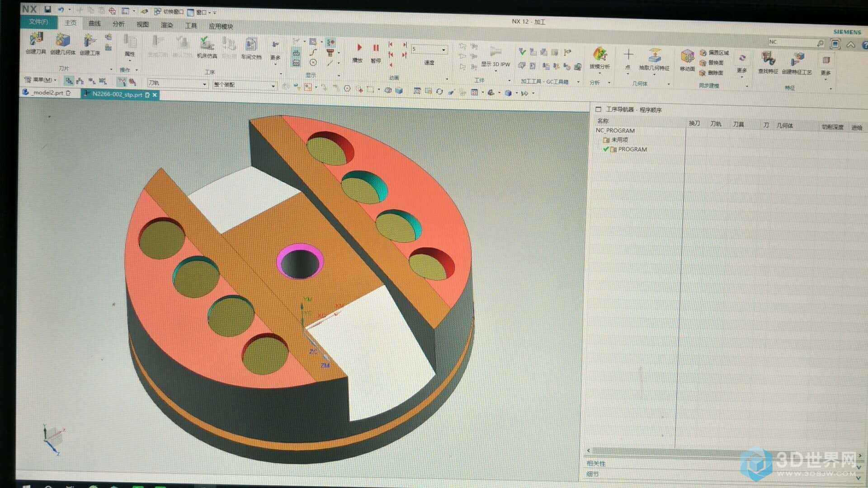The width and height of the screenshot is (868, 488).
Task: Click the Undo arrow in quick access toolbar
Action: (61, 9)
